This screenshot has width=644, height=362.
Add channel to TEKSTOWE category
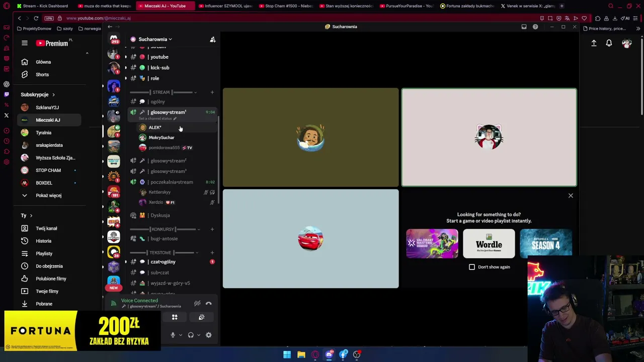212,252
